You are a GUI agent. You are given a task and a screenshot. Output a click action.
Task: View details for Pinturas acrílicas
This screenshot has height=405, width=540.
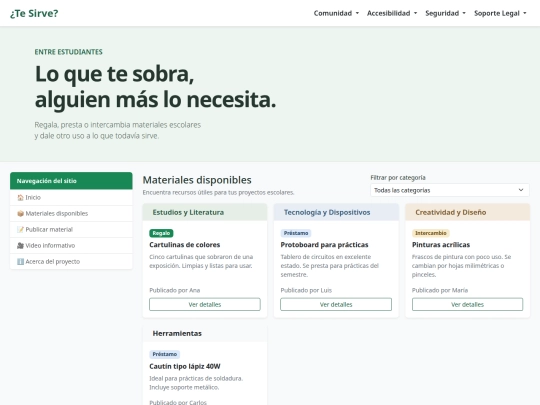click(467, 304)
